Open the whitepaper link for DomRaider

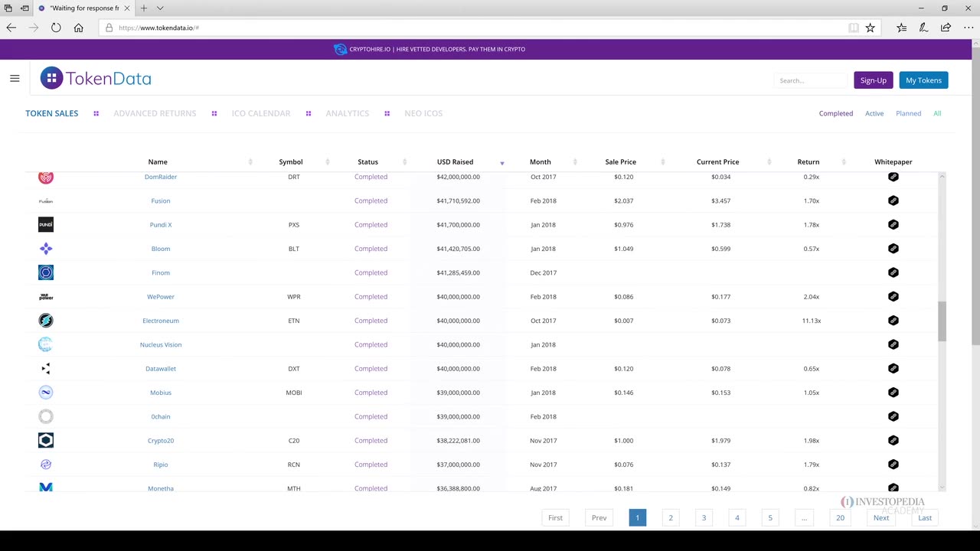(893, 177)
